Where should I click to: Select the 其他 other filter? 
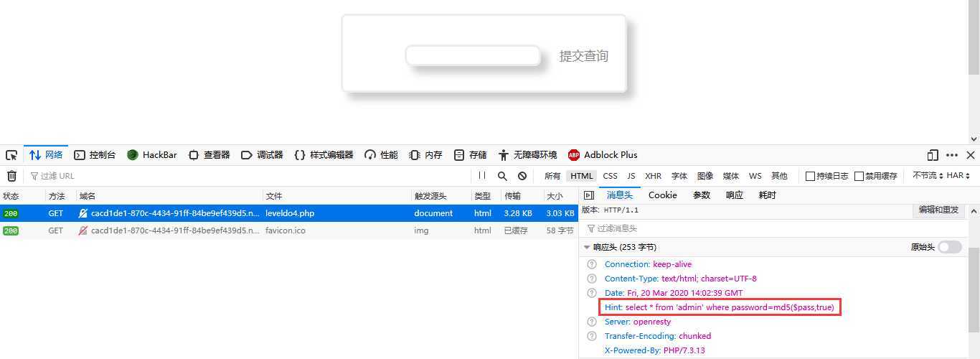tap(779, 176)
